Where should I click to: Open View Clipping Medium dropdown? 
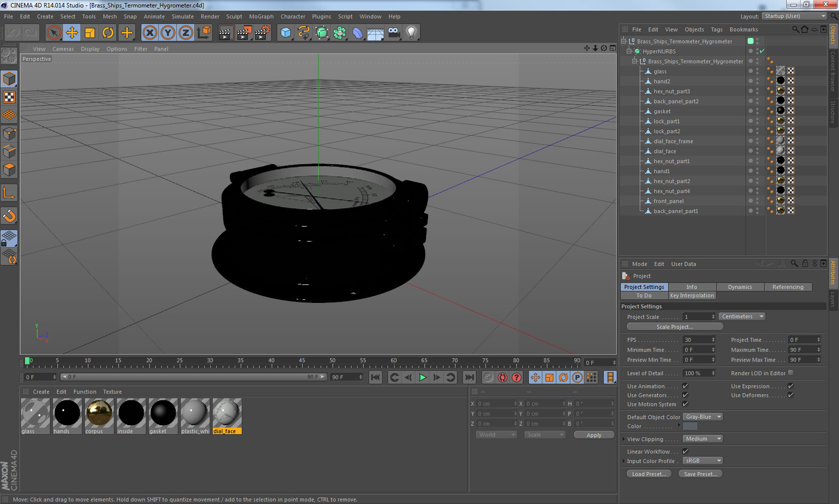703,439
